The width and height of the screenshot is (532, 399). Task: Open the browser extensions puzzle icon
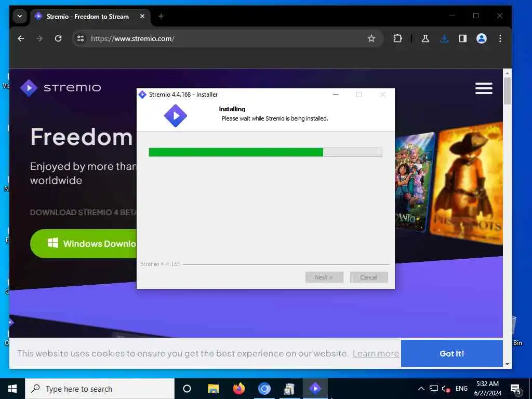[397, 38]
